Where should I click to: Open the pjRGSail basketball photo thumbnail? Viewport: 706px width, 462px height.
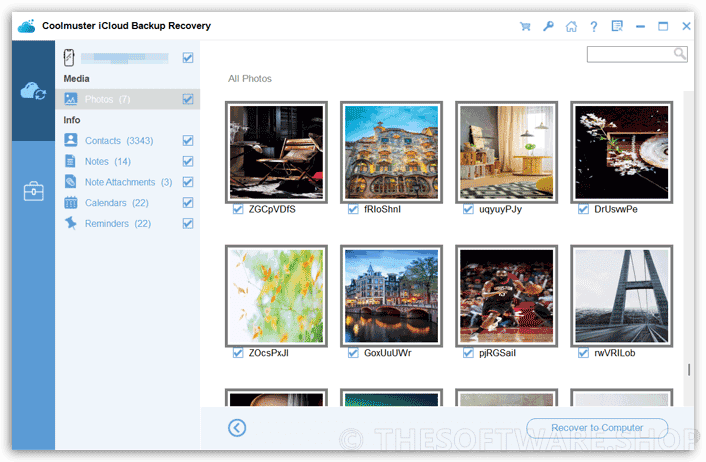(x=507, y=296)
